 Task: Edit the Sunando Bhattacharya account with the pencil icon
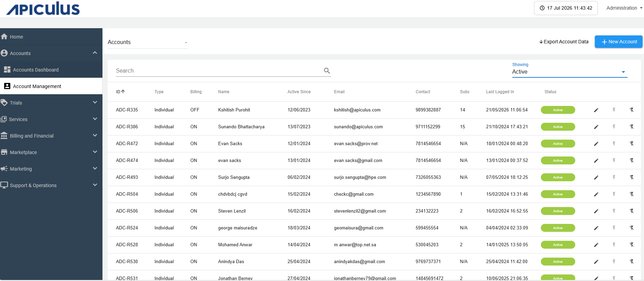coord(596,127)
